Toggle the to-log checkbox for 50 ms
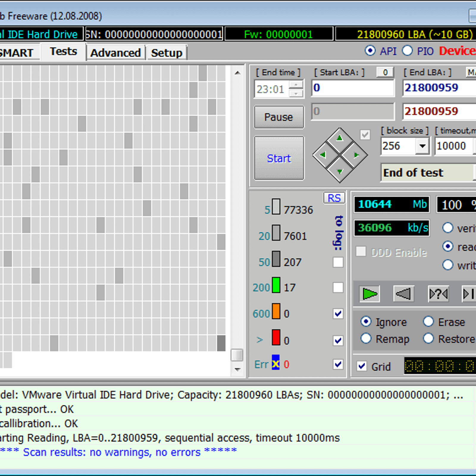 click(338, 262)
